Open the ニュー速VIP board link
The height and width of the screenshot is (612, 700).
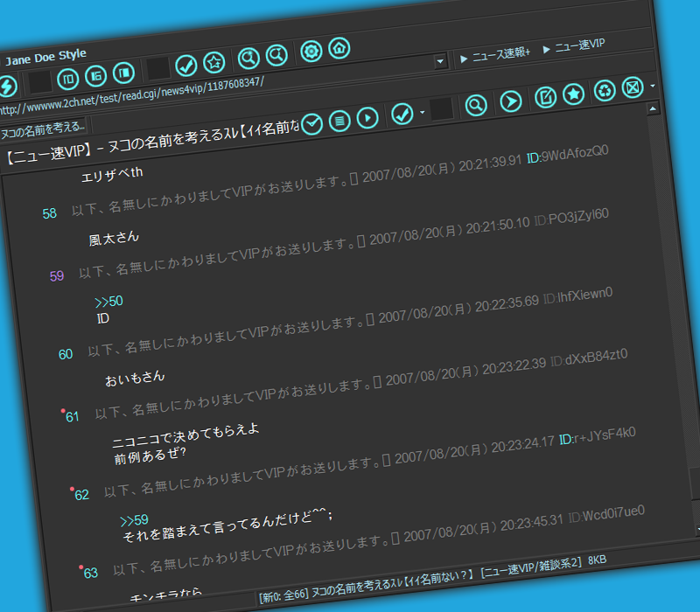[x=574, y=46]
